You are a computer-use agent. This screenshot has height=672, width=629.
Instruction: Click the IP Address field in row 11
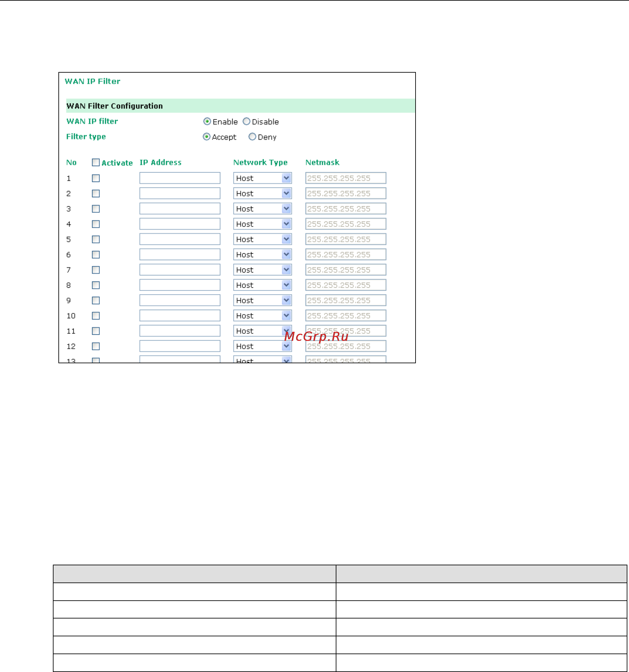point(180,331)
